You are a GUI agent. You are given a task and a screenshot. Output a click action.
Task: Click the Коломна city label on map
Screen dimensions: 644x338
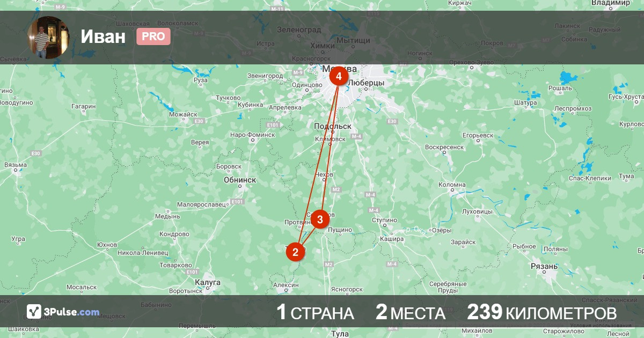[x=452, y=185]
